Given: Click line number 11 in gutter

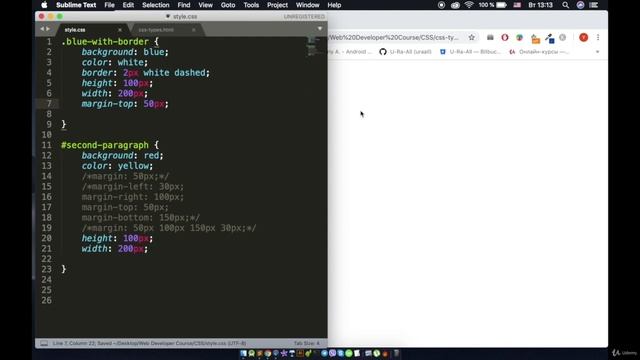Looking at the screenshot, I should [x=47, y=145].
